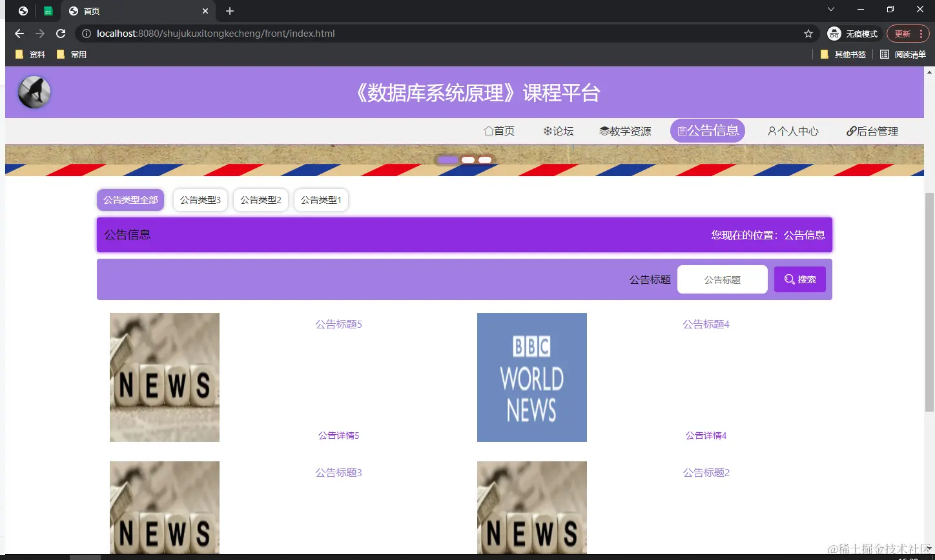This screenshot has width=935, height=560.
Task: Open the 后台管理 navigation link
Action: (x=872, y=131)
